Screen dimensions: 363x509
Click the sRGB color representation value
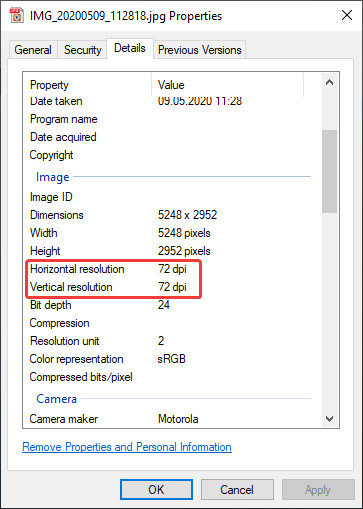click(171, 359)
